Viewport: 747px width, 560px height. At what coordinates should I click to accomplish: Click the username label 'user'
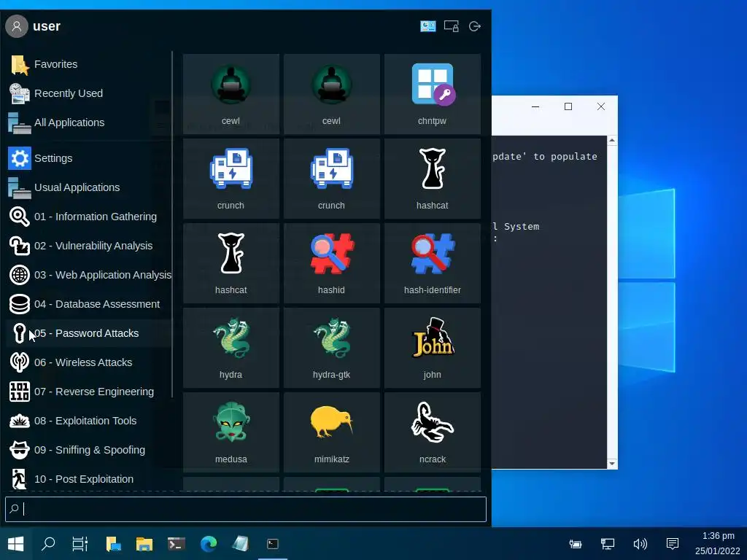[x=47, y=26]
